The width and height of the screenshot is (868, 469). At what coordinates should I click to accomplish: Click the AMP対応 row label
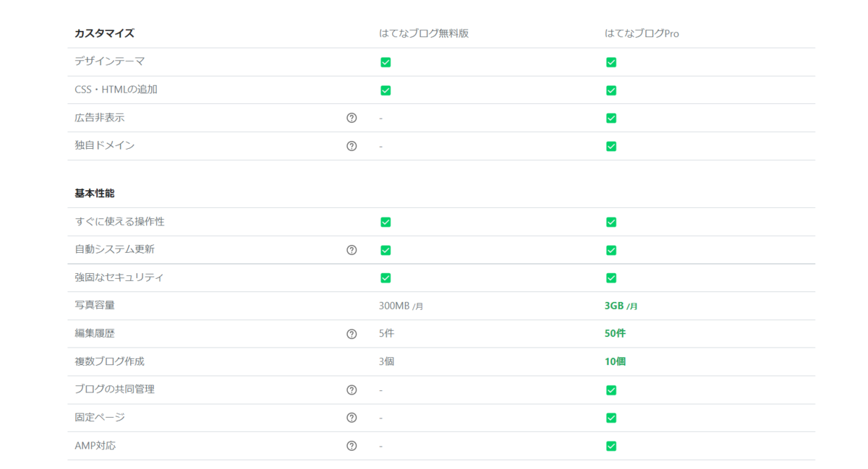(x=95, y=445)
